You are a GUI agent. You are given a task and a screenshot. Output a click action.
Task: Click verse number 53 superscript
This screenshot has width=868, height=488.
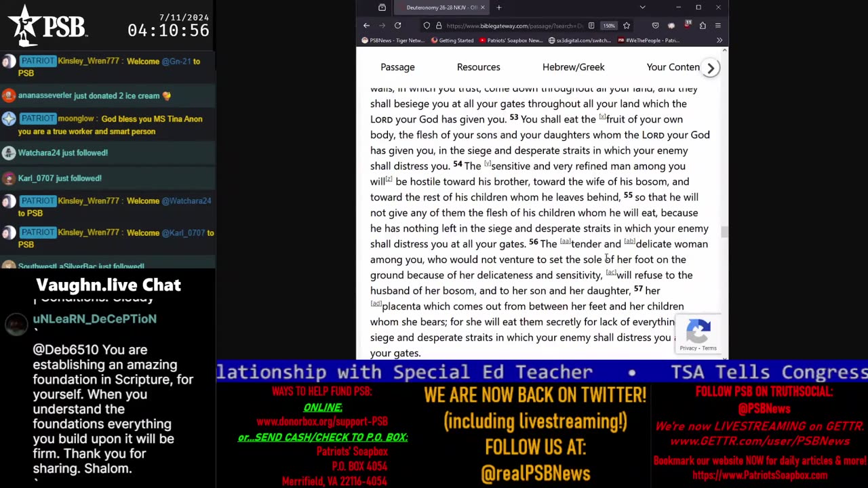[514, 117]
